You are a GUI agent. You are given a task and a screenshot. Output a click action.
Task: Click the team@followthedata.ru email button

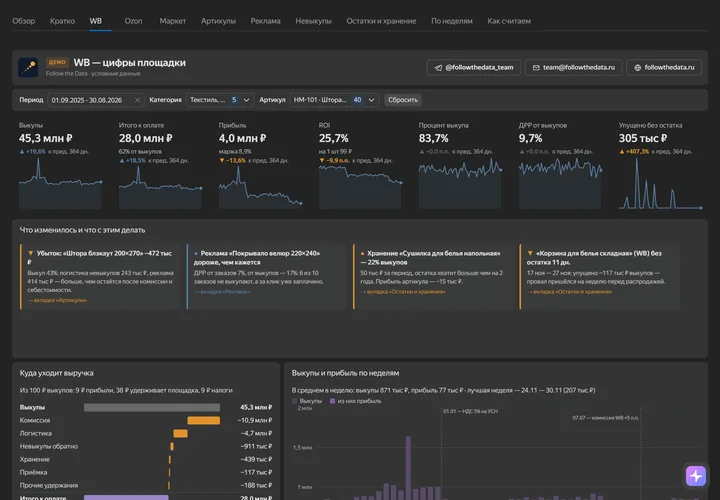click(574, 67)
